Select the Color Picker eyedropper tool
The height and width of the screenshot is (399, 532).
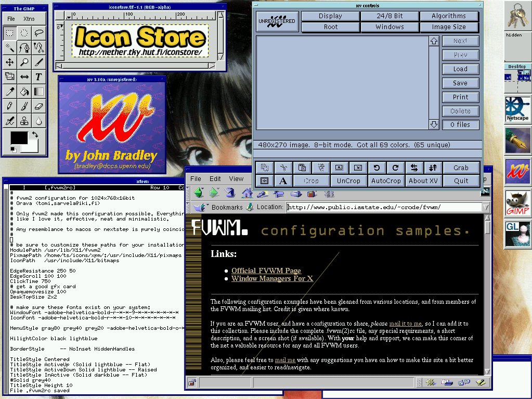[10, 91]
